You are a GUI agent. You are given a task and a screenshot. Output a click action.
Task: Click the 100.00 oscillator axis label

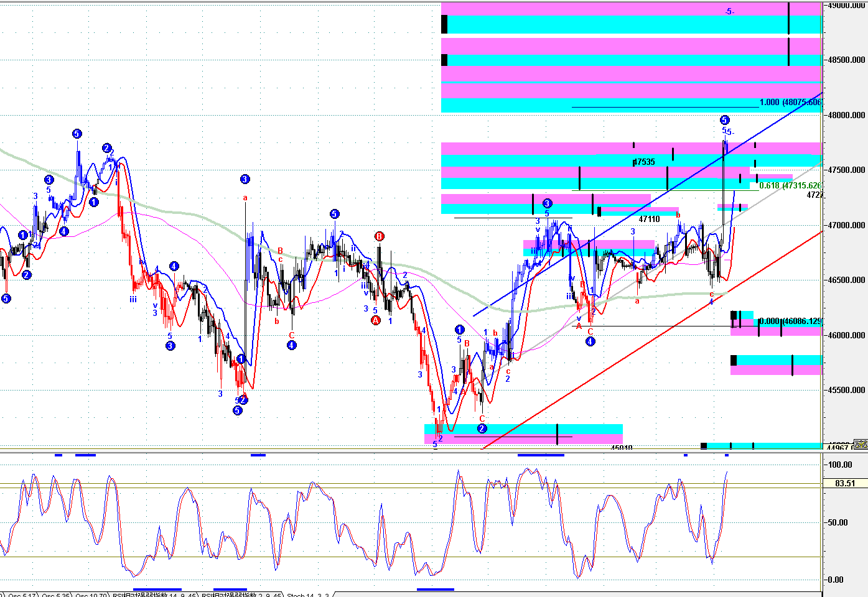840,465
